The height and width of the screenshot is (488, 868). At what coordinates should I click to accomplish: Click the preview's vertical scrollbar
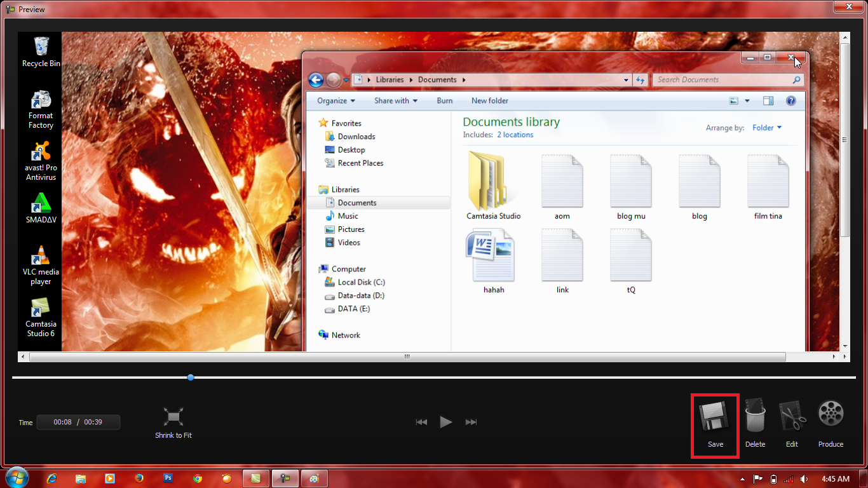(845, 140)
